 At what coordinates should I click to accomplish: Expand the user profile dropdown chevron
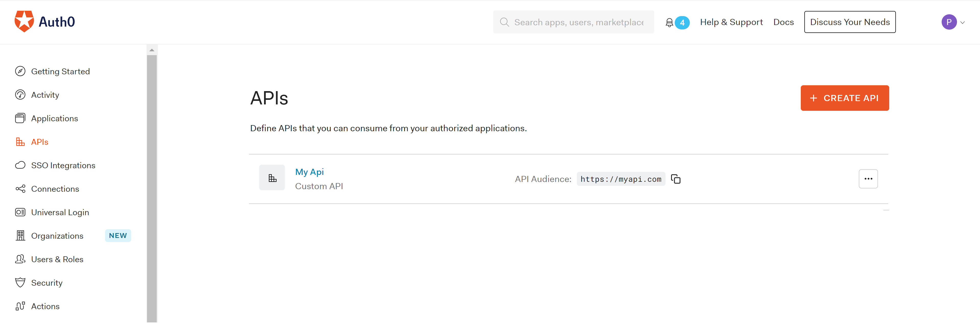tap(963, 22)
